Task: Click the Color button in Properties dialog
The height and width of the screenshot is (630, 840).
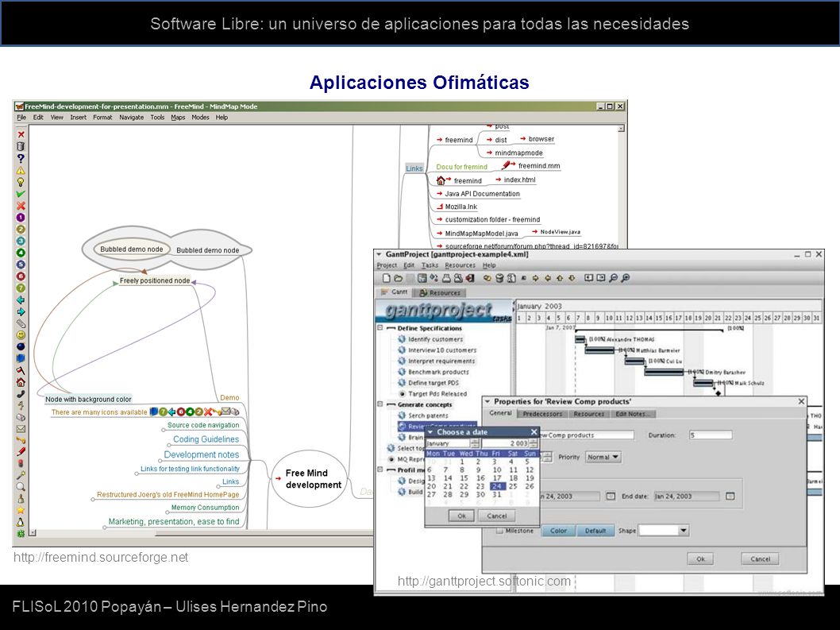Action: [558, 530]
